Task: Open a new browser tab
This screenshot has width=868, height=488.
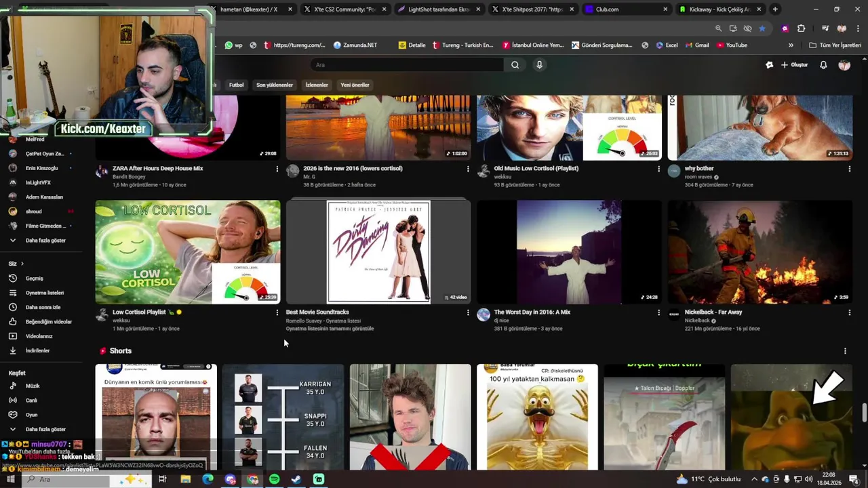Action: coord(775,9)
